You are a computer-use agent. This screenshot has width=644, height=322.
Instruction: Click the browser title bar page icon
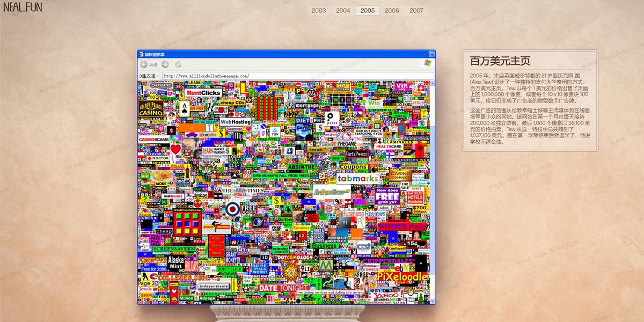point(141,54)
